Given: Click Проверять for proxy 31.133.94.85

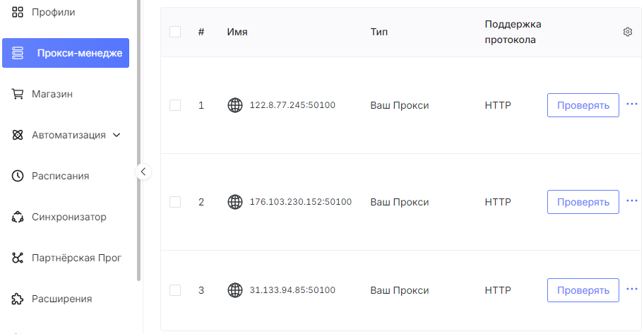Looking at the screenshot, I should coord(583,290).
